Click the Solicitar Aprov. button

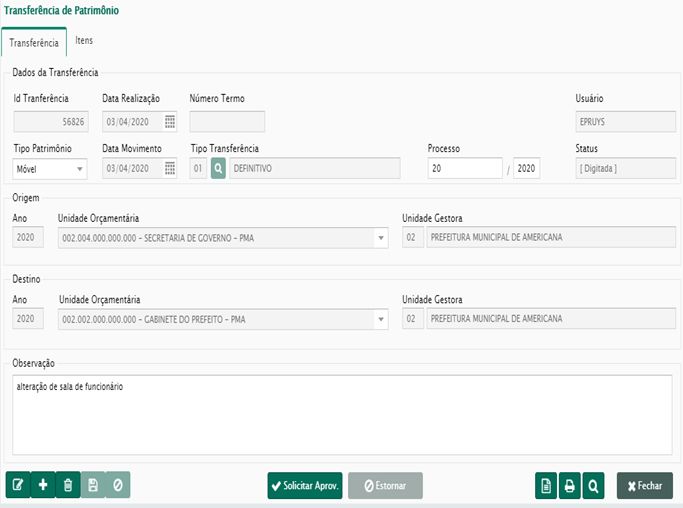tap(305, 485)
